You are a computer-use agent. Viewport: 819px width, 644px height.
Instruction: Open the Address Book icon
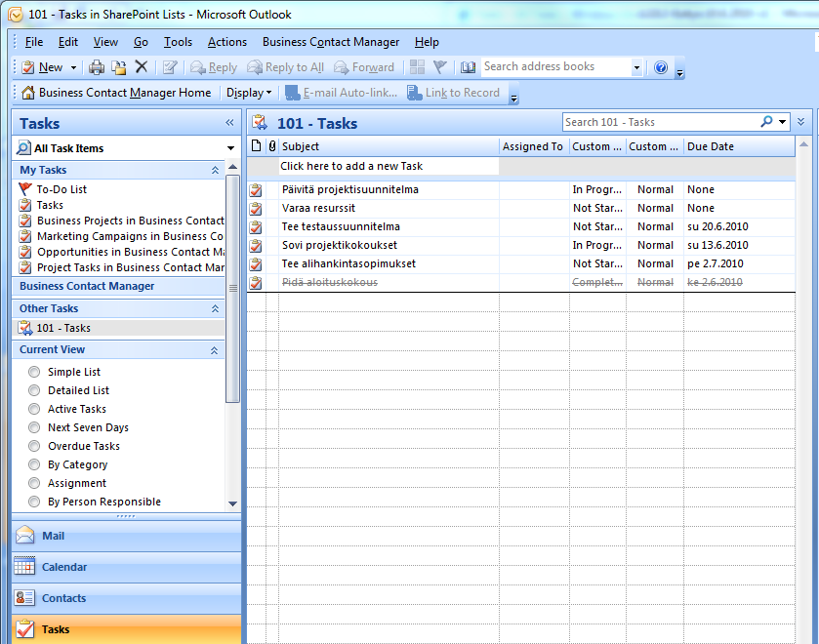point(468,67)
